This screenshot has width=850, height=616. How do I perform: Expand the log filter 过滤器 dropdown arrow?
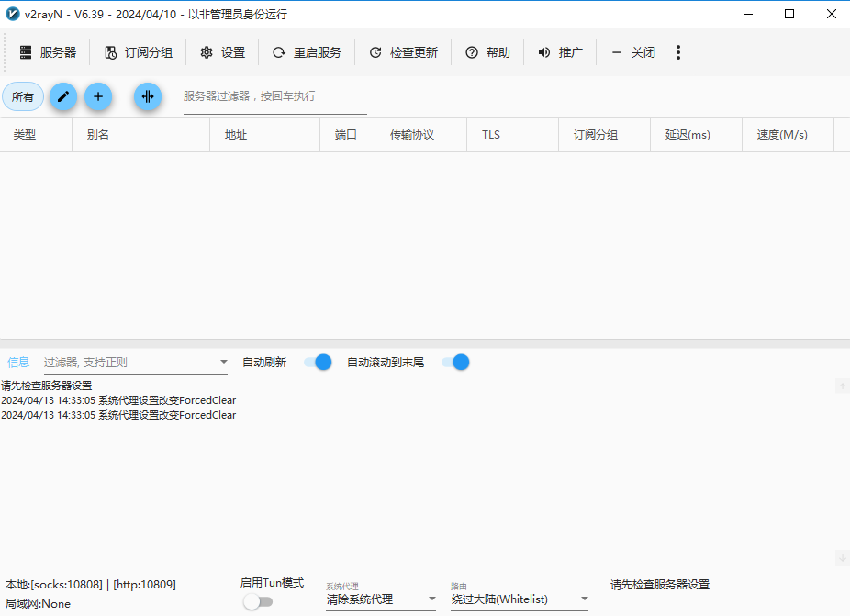click(223, 363)
